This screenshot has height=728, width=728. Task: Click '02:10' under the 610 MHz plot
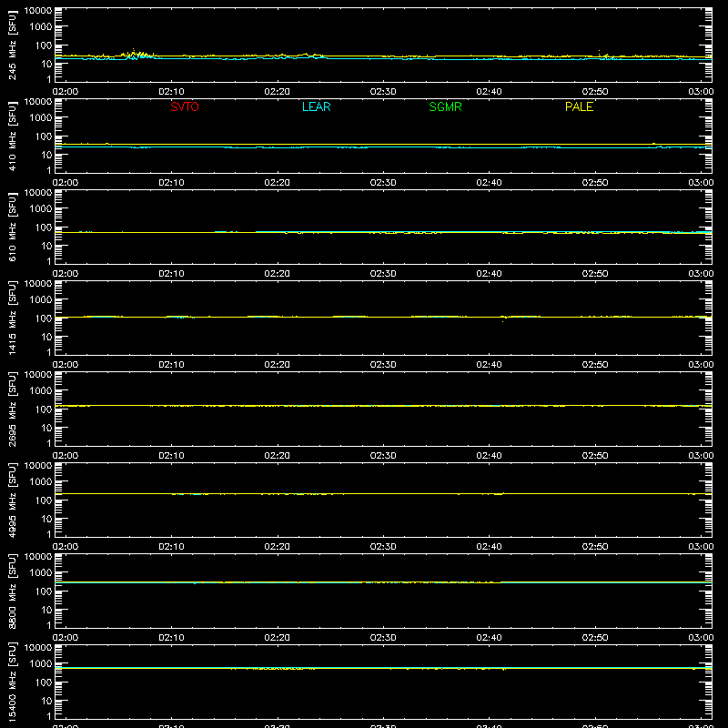pyautogui.click(x=171, y=274)
